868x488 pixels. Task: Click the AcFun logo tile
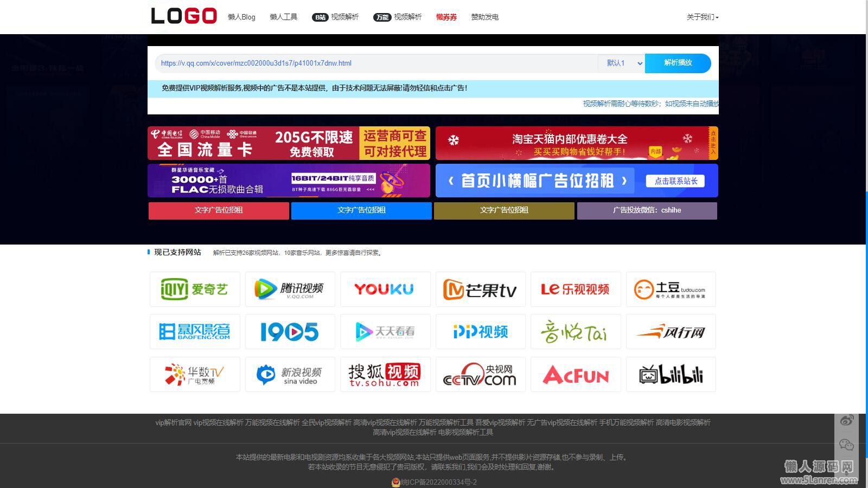[576, 374]
